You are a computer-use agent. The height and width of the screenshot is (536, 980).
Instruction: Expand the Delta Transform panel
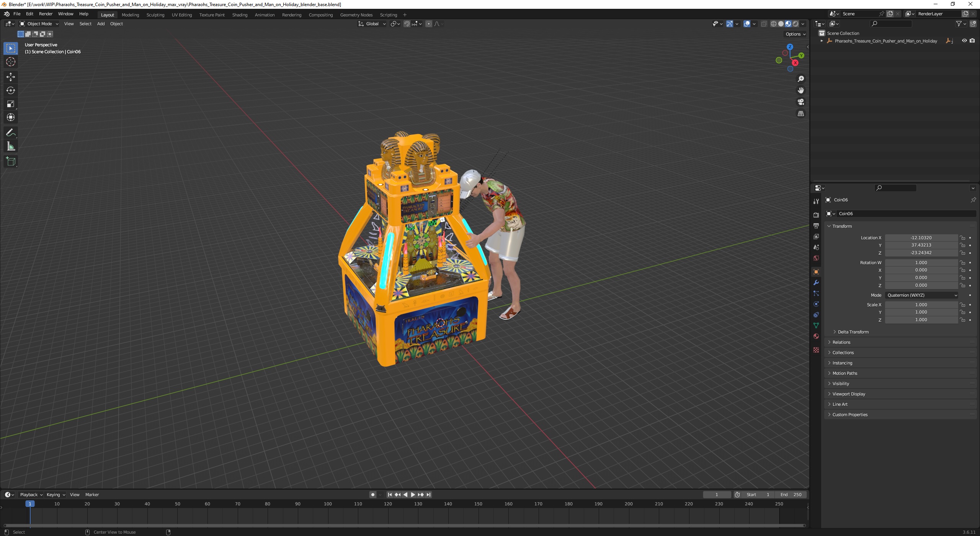tap(853, 332)
